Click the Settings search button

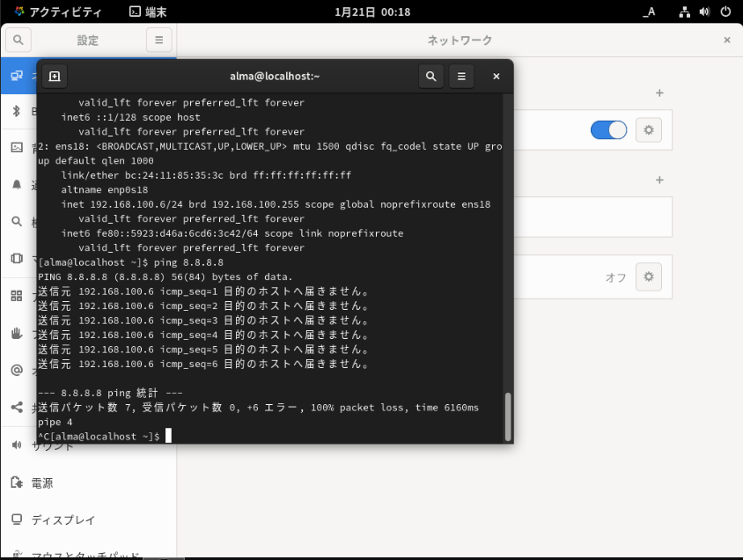(x=18, y=40)
